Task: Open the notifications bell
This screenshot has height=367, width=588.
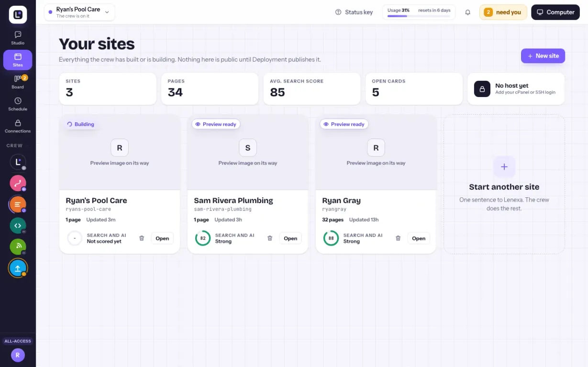Action: point(468,12)
